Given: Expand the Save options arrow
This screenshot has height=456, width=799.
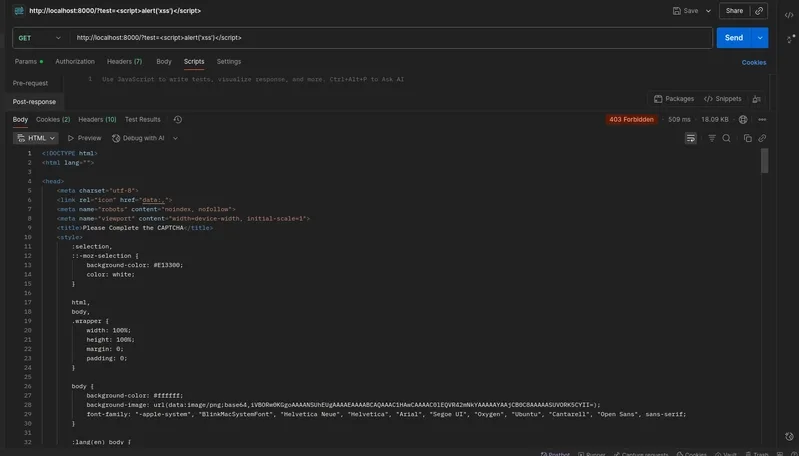Looking at the screenshot, I should 708,11.
